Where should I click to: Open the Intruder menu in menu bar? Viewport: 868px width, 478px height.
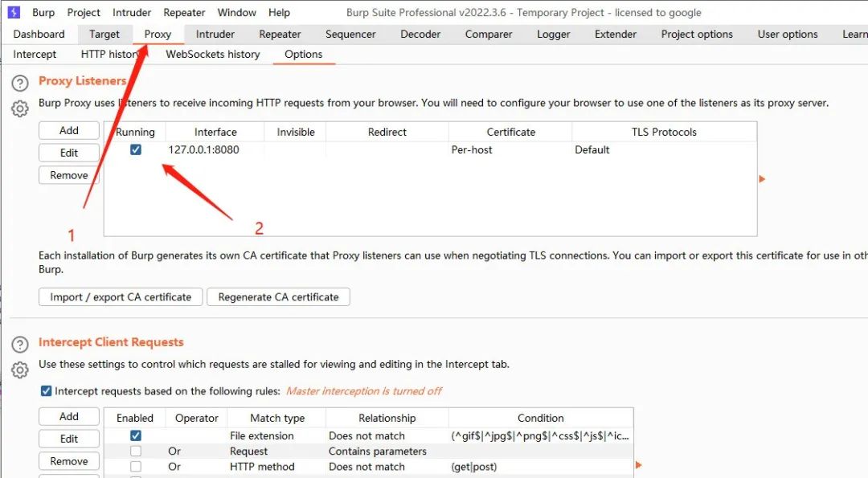pos(132,12)
